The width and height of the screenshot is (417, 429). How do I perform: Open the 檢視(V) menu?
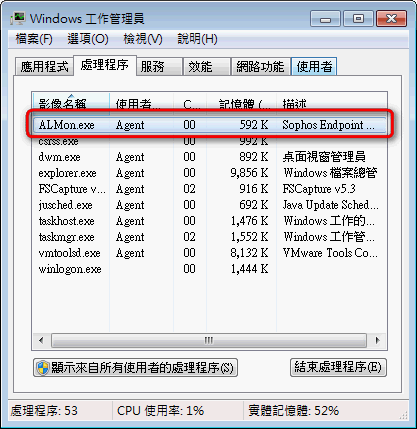[143, 39]
